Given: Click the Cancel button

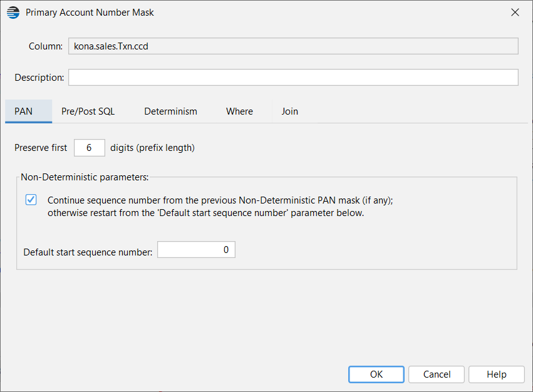Looking at the screenshot, I should 437,374.
